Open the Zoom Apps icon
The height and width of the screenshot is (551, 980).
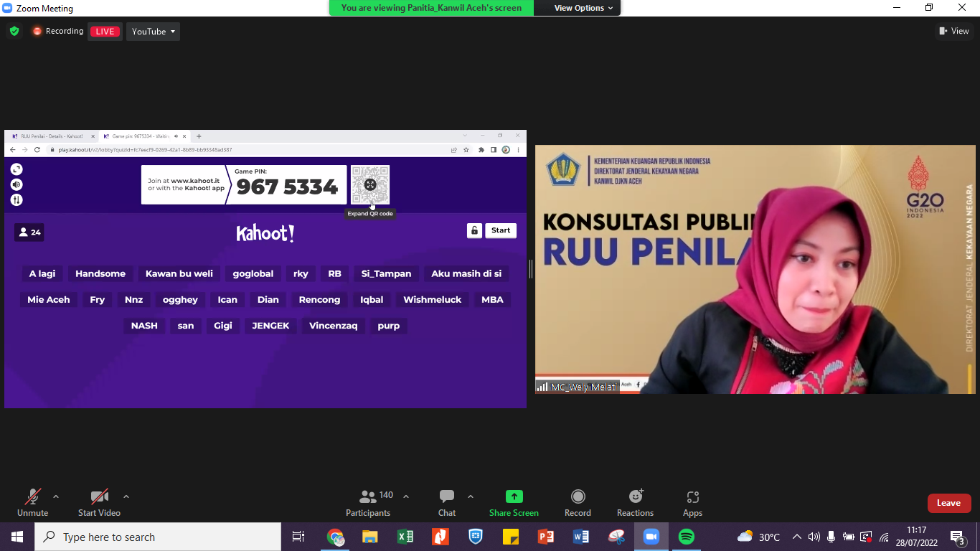(692, 496)
